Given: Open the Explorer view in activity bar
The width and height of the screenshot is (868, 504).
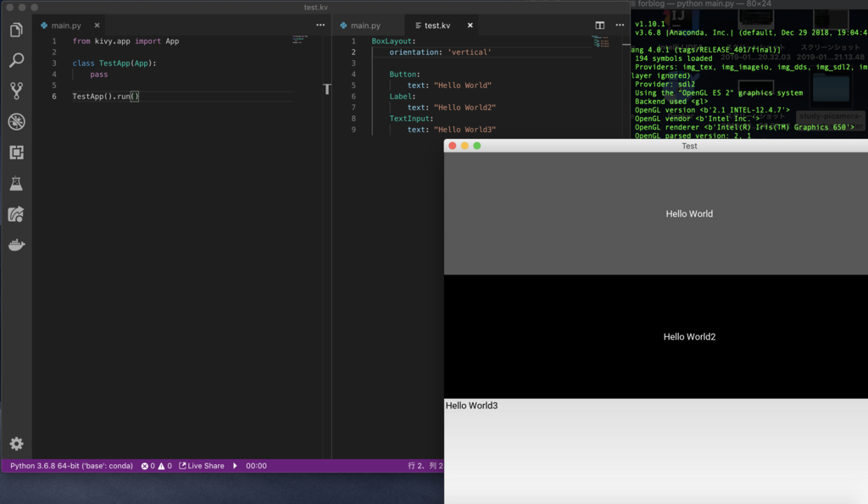Looking at the screenshot, I should 16,30.
